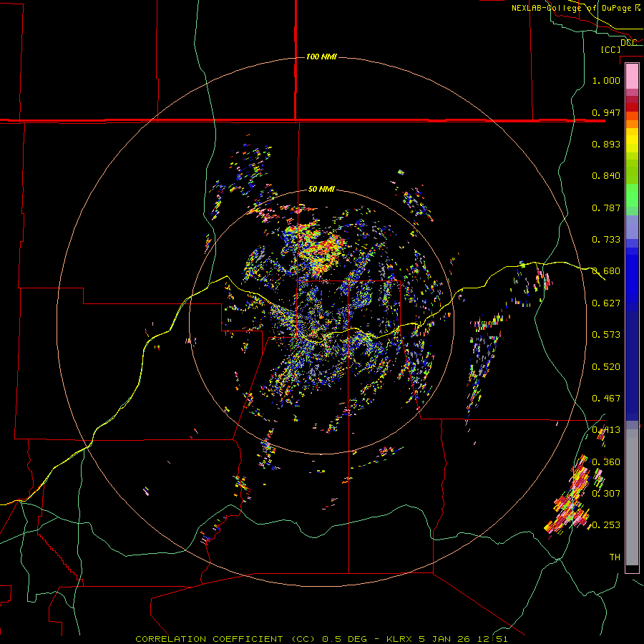This screenshot has width=644, height=644.
Task: Click the 100 NMI range ring label
Action: click(x=321, y=57)
